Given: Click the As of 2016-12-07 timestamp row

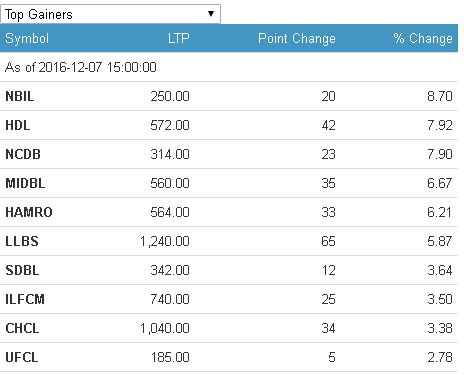Looking at the screenshot, I should click(x=229, y=67).
